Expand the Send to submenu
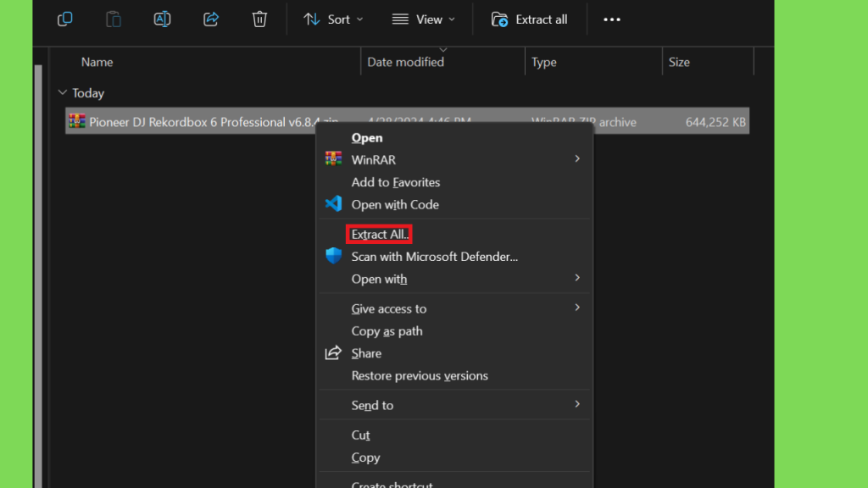This screenshot has width=868, height=488. point(454,406)
